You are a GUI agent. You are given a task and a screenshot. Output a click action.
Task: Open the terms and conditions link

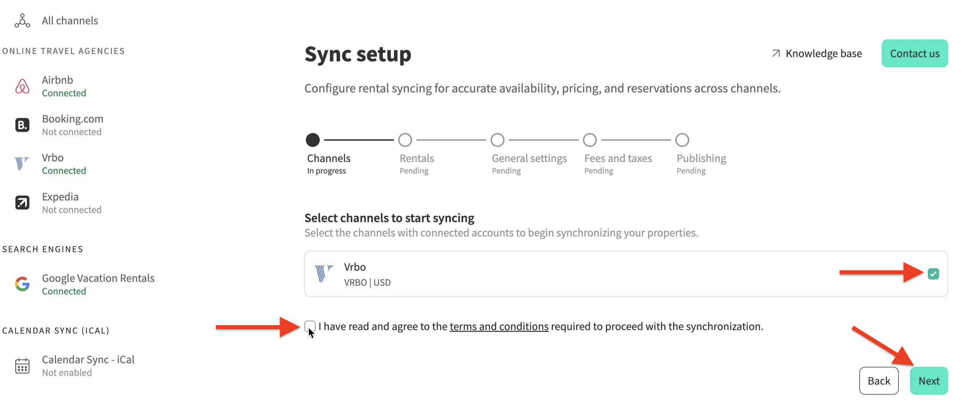[499, 326]
